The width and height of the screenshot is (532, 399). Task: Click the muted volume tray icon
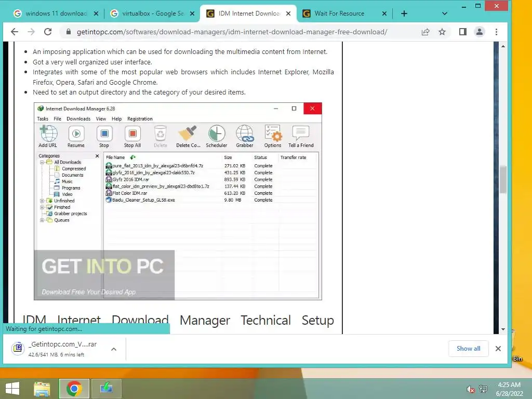[x=470, y=389]
